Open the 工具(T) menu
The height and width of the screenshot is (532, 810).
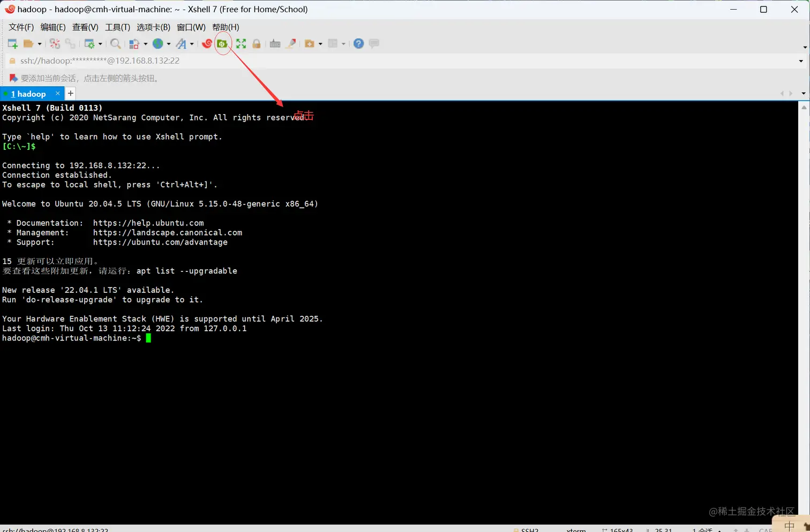tap(117, 27)
